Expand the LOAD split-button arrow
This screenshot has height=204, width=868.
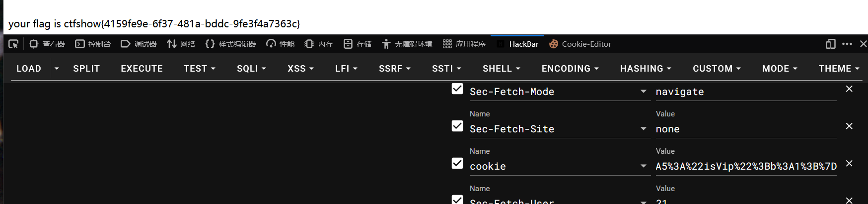coord(57,69)
